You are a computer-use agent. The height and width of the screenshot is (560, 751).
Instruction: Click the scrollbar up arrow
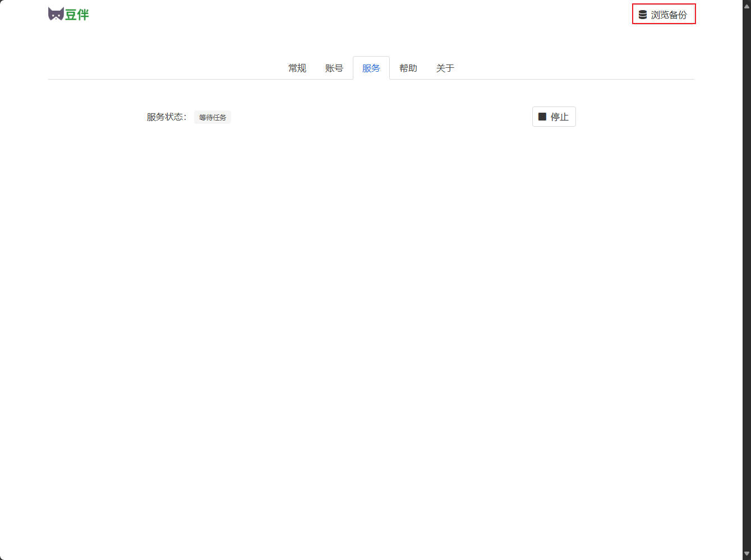point(747,5)
